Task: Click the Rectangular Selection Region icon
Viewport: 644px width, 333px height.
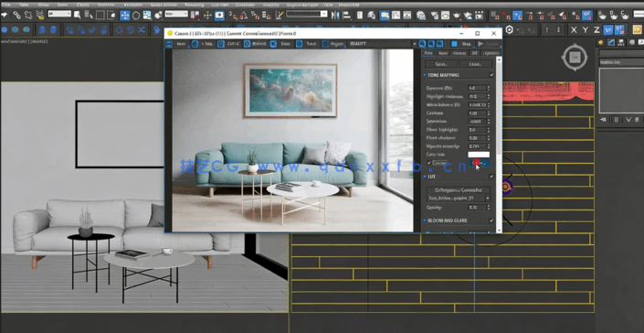Action: point(100,16)
